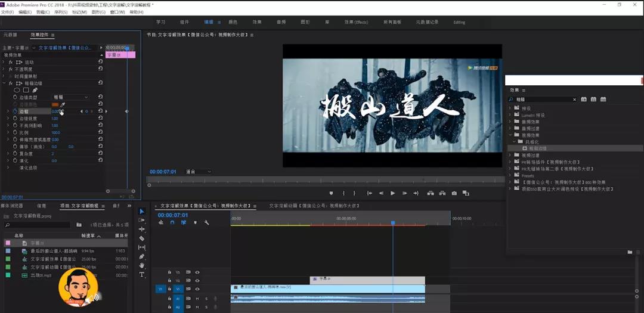Collapse the 风格化 subfolder
This screenshot has width=644, height=313.
tap(515, 141)
